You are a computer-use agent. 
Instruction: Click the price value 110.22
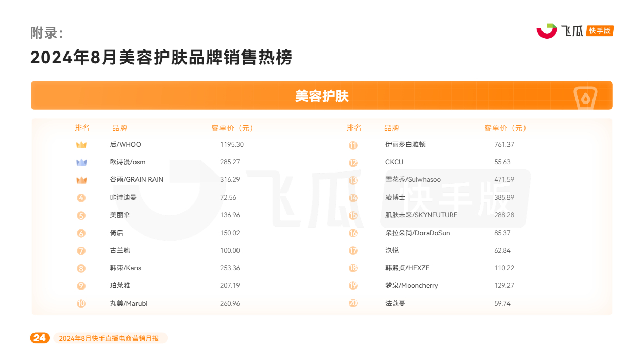(x=504, y=268)
